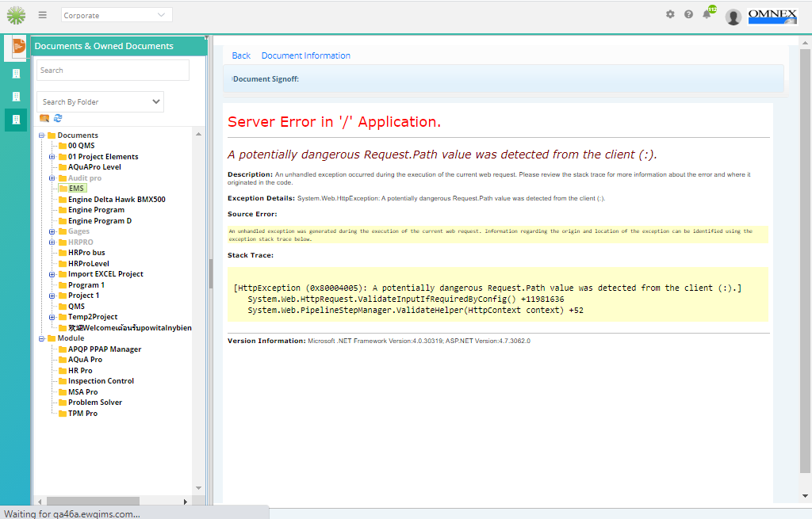Image resolution: width=812 pixels, height=519 pixels.
Task: Click the folder icon beside 00 QMS
Action: [x=63, y=146]
